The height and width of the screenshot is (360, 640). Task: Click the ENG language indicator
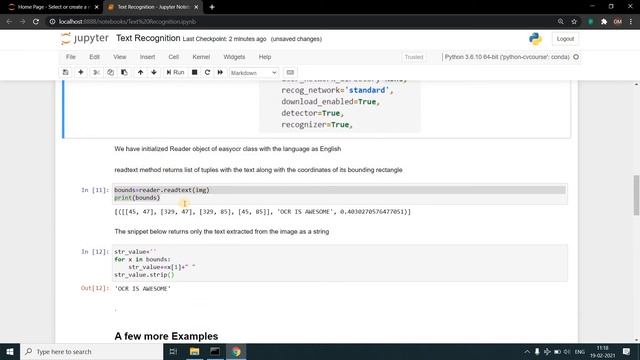(580, 352)
